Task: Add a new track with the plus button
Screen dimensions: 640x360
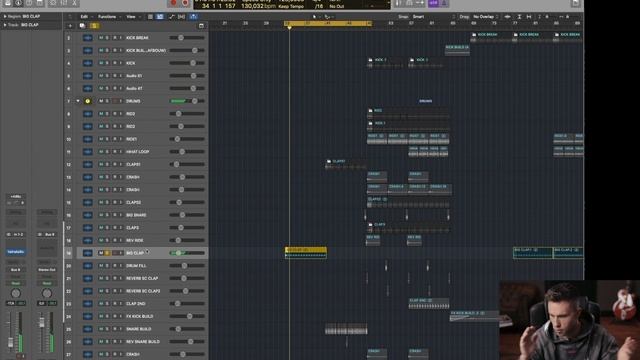Action: click(70, 26)
